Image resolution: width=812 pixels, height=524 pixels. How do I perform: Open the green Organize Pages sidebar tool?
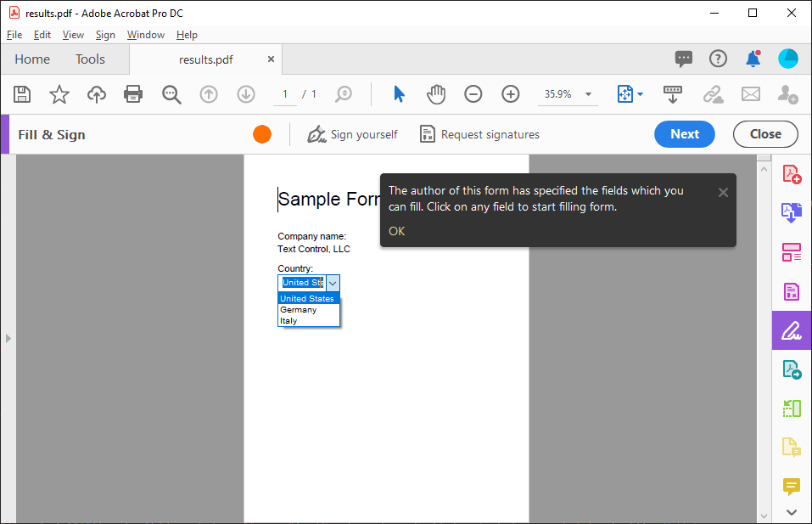point(792,409)
